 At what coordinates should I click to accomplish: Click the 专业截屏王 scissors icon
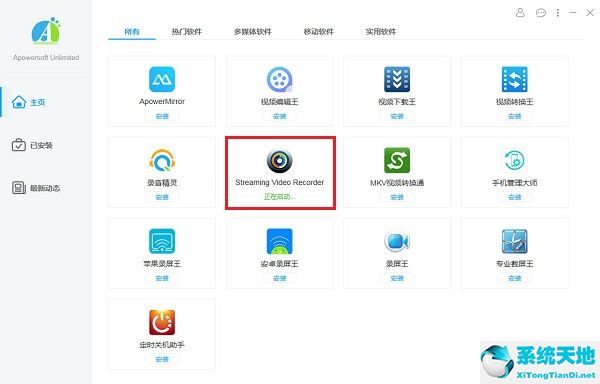point(514,241)
